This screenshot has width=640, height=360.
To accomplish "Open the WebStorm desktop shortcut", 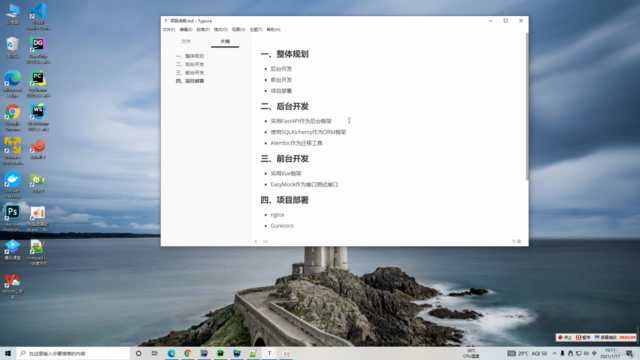I will click(38, 118).
